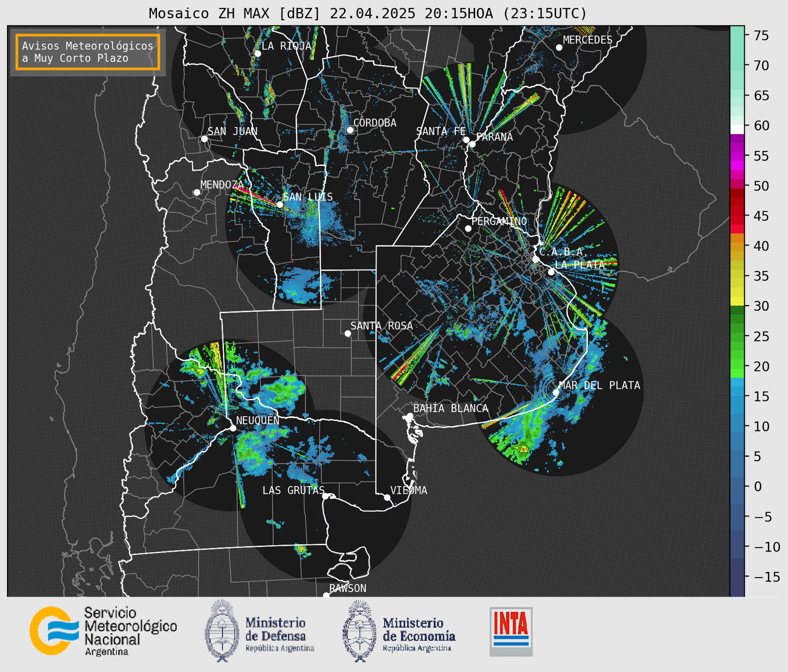The height and width of the screenshot is (672, 788).
Task: Click the Ministerio de Defensa text
Action: click(x=279, y=634)
